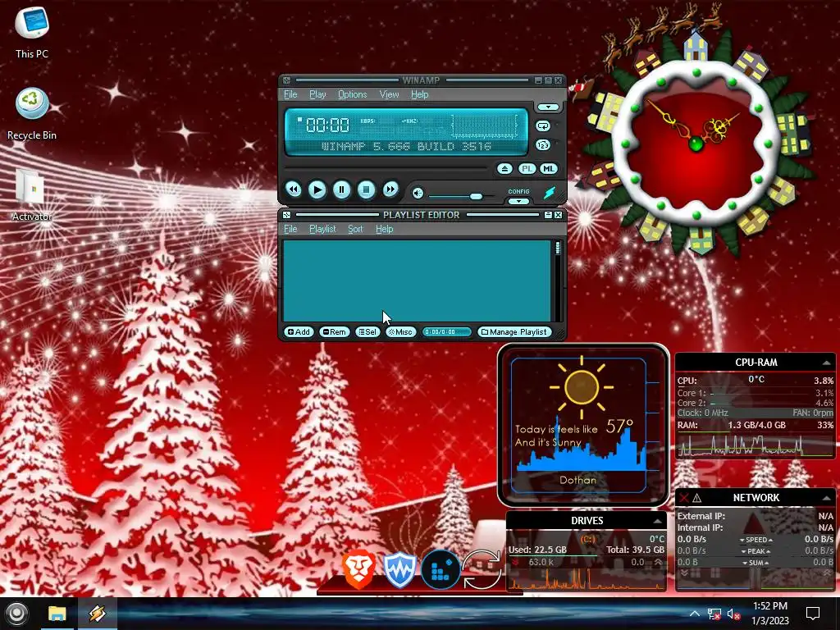This screenshot has height=630, width=840.
Task: Toggle the Winamp repeat button
Action: [543, 126]
